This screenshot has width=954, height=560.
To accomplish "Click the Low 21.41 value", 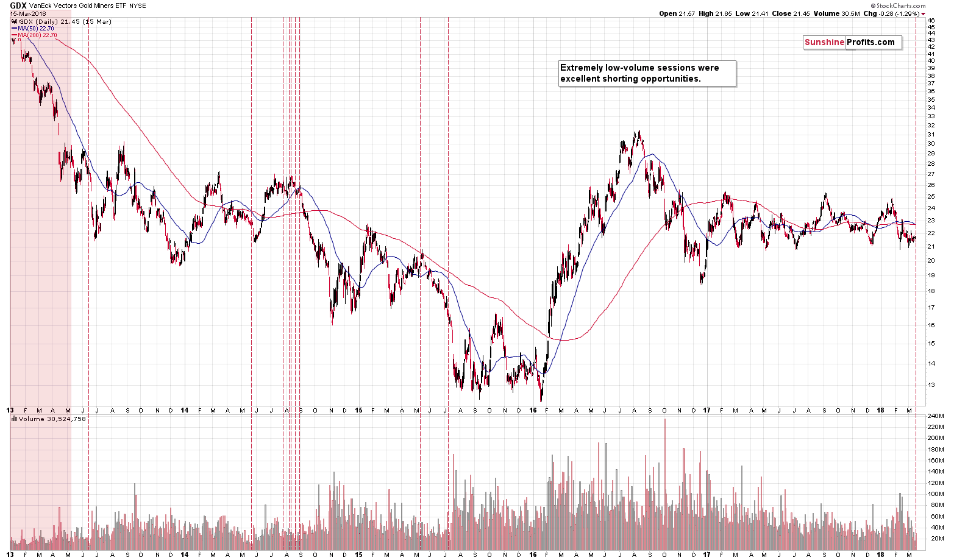I will click(x=752, y=13).
